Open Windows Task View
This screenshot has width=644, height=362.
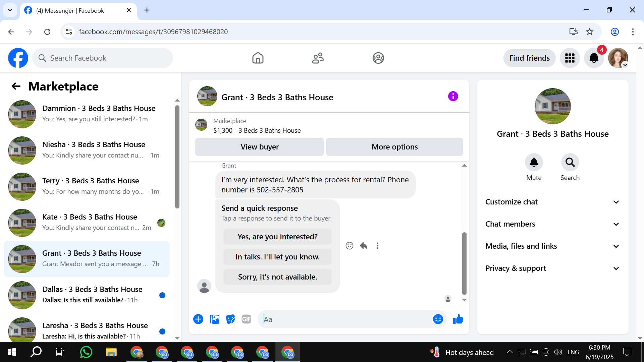[60, 352]
